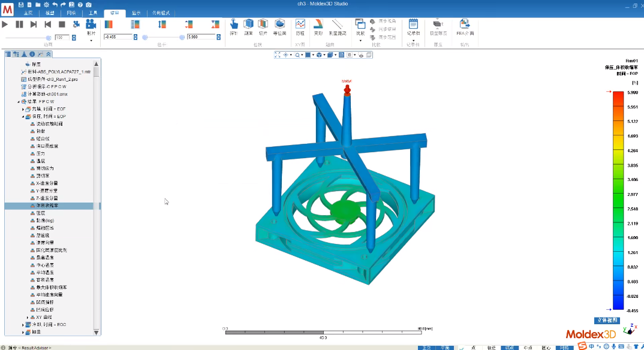Click the collapse-all icon in tree panel toolbar

tap(49, 54)
